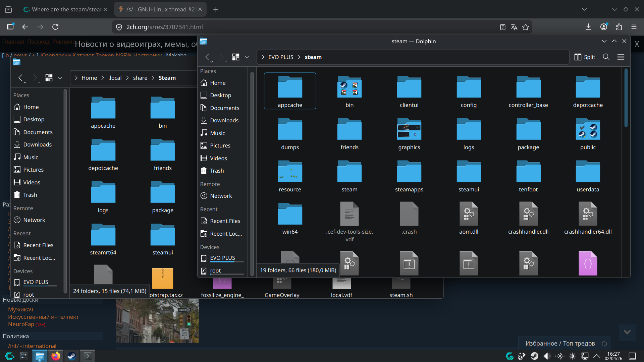
Task: Open steamrt64 folder in the Steam Dolphin window
Action: (x=103, y=238)
